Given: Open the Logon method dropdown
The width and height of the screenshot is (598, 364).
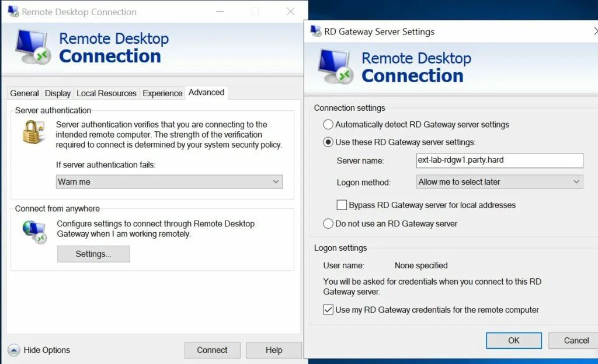Looking at the screenshot, I should point(500,182).
